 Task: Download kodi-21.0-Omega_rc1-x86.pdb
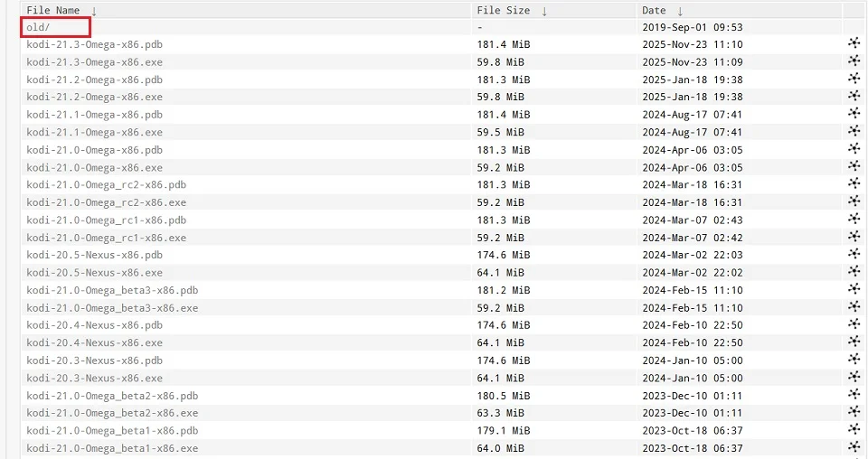tap(106, 220)
